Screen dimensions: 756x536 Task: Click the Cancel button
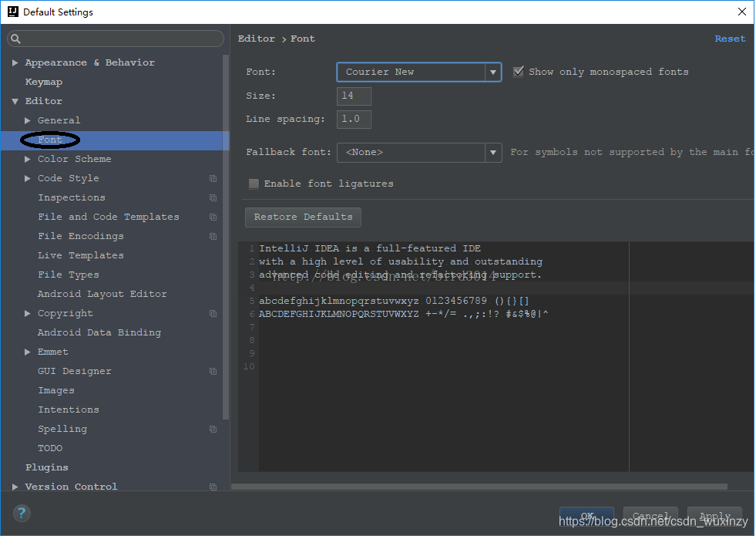click(x=651, y=516)
